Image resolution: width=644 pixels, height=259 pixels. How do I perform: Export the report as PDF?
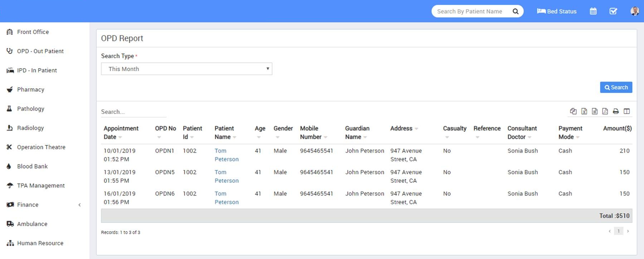pyautogui.click(x=605, y=111)
